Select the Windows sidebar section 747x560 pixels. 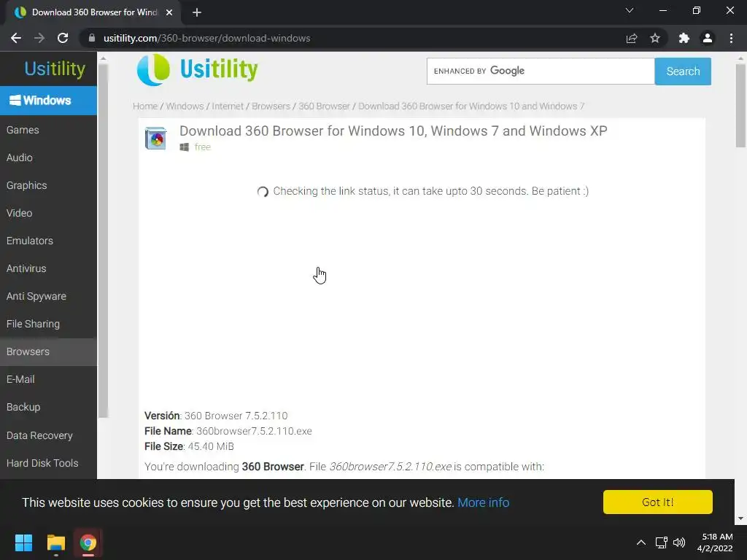point(48,101)
